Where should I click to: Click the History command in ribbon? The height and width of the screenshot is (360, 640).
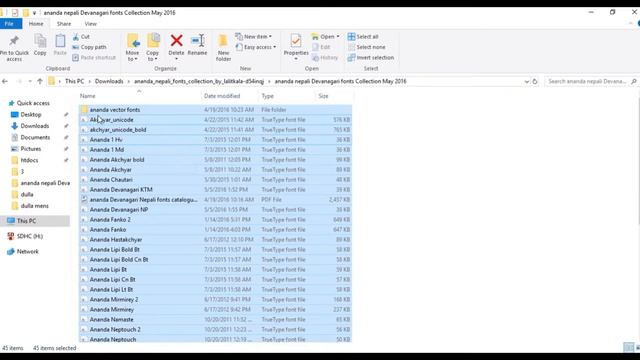click(x=325, y=58)
